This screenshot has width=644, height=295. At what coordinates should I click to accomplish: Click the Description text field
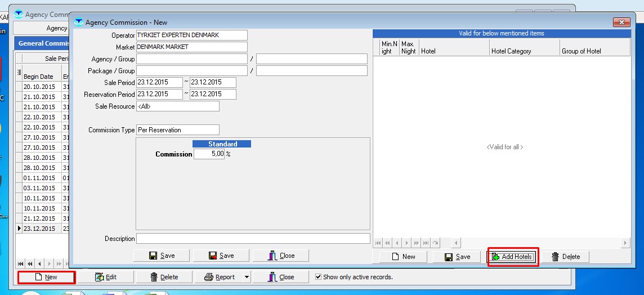(253, 239)
